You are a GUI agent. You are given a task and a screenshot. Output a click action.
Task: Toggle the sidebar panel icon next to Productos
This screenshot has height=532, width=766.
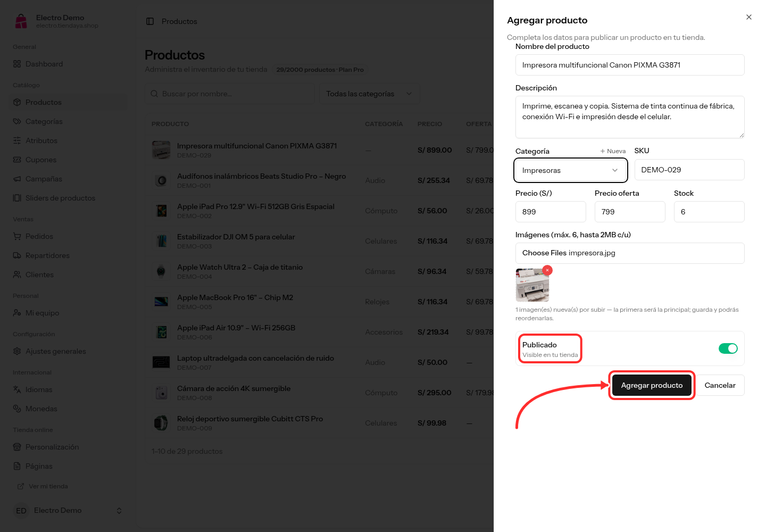click(150, 21)
